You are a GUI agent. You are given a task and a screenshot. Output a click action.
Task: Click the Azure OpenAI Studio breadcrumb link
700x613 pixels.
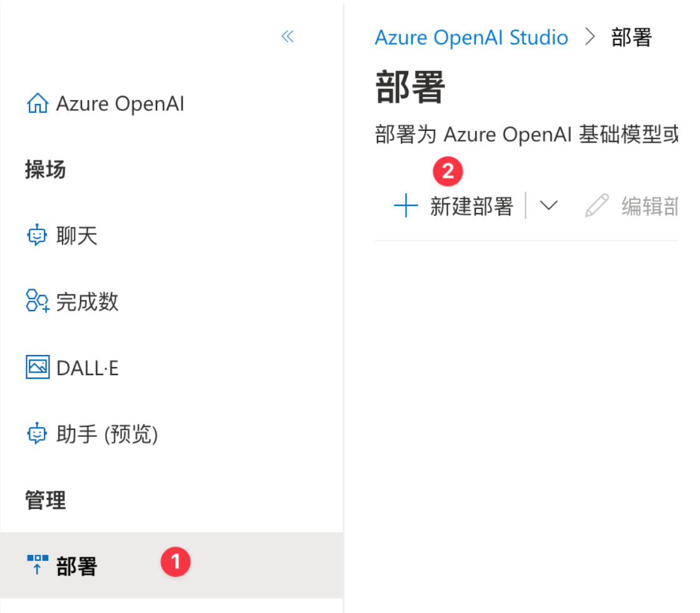(471, 38)
